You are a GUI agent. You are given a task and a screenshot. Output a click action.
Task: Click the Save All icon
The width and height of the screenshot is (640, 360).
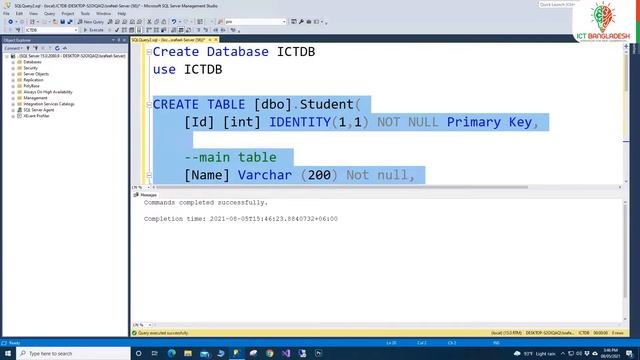pyautogui.click(x=70, y=22)
